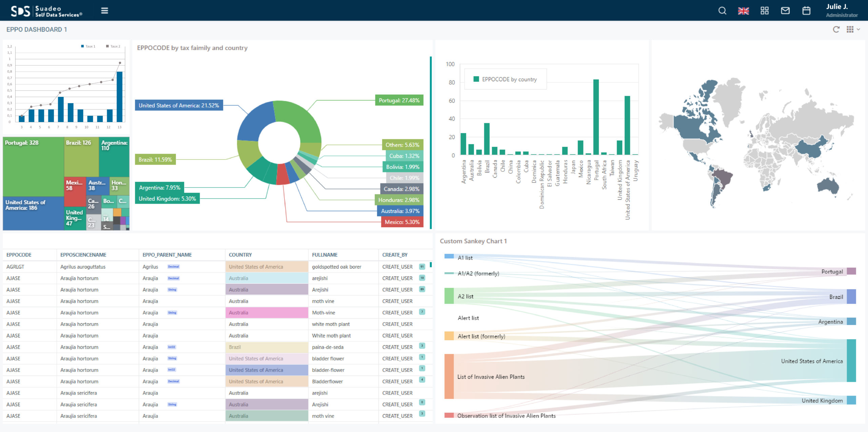Select the AGRLGT row in the table
Image resolution: width=868 pixels, height=432 pixels.
click(x=217, y=267)
